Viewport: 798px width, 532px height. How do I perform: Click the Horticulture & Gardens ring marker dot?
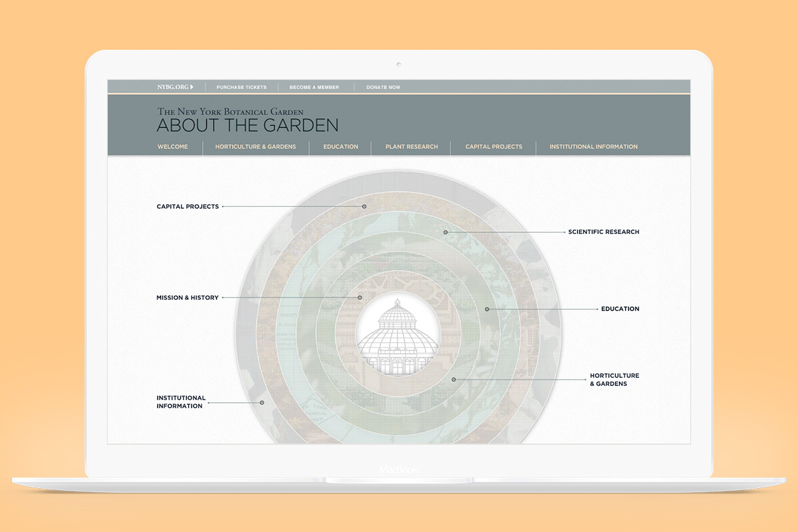454,380
